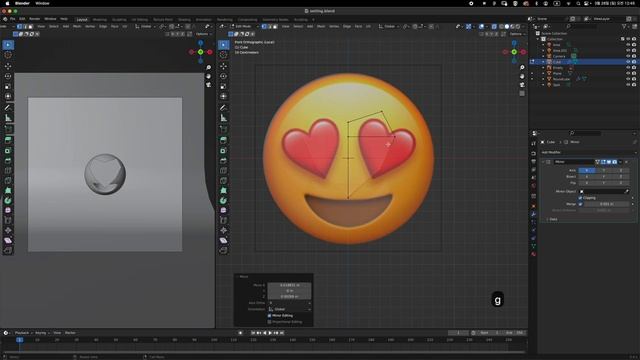This screenshot has height=360, width=640.
Task: Toggle Mirror Editing checkbox in Move panel
Action: pos(269,316)
